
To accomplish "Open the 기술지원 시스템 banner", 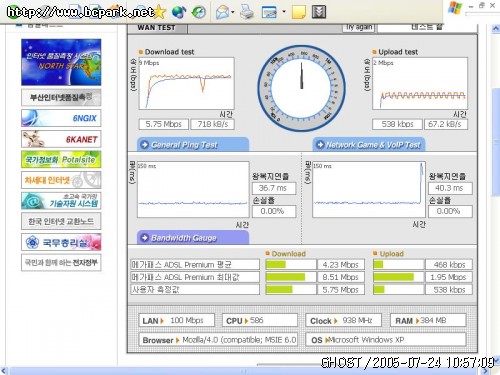I will 61,201.
